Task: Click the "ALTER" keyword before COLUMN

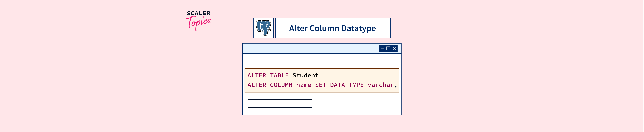Action: click(x=257, y=85)
